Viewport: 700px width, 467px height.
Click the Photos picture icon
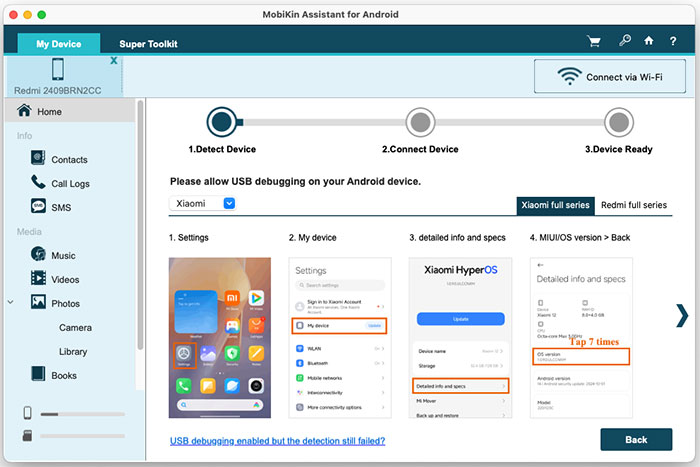click(x=38, y=302)
